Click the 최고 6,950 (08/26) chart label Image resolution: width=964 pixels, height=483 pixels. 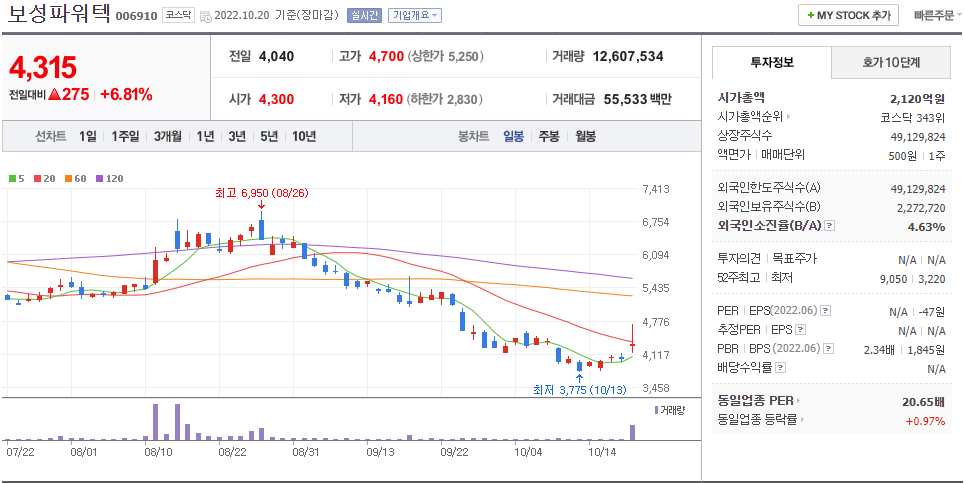tap(262, 193)
